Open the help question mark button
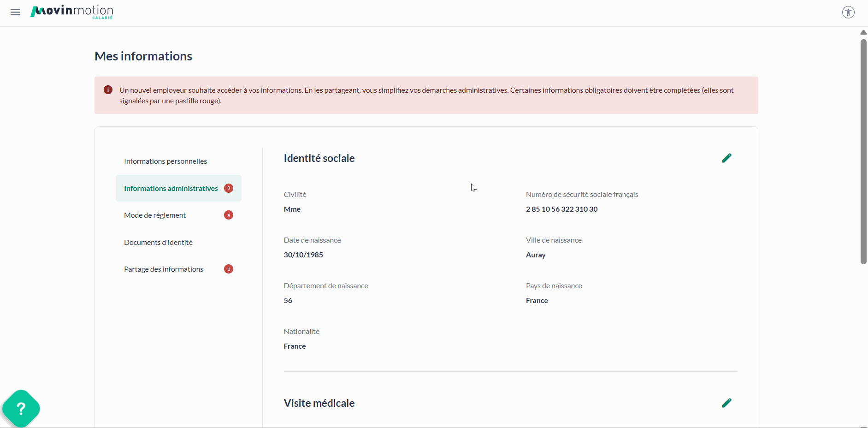Viewport: 868px width, 428px height. (21, 408)
